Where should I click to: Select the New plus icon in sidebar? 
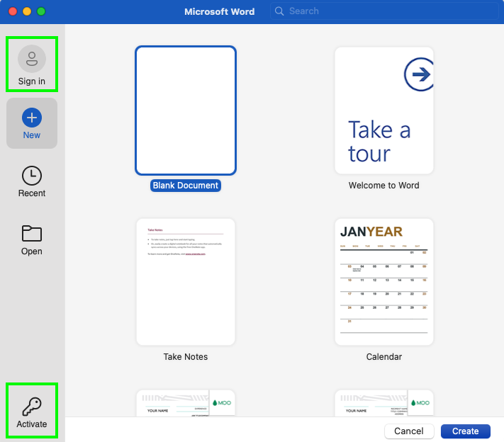[31, 118]
